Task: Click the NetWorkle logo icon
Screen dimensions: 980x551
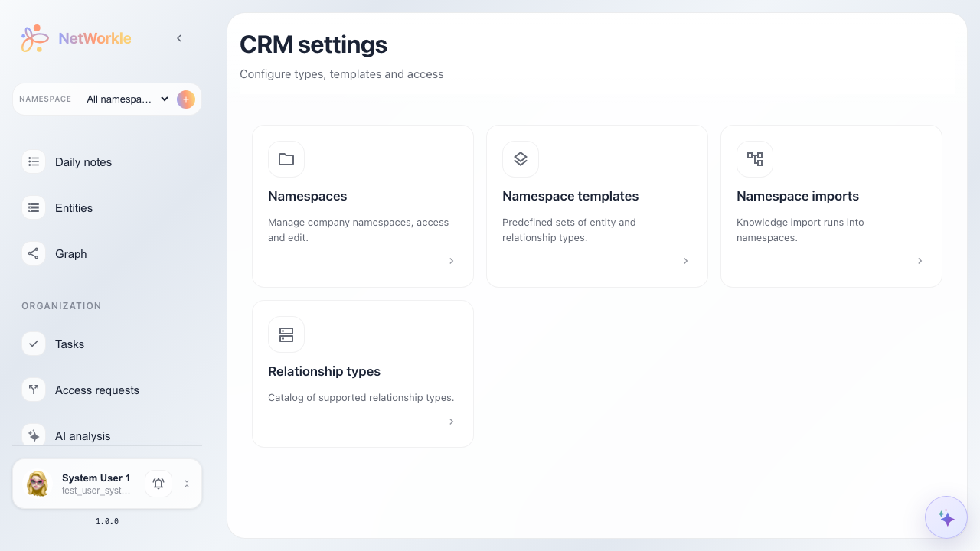Action: 35,38
